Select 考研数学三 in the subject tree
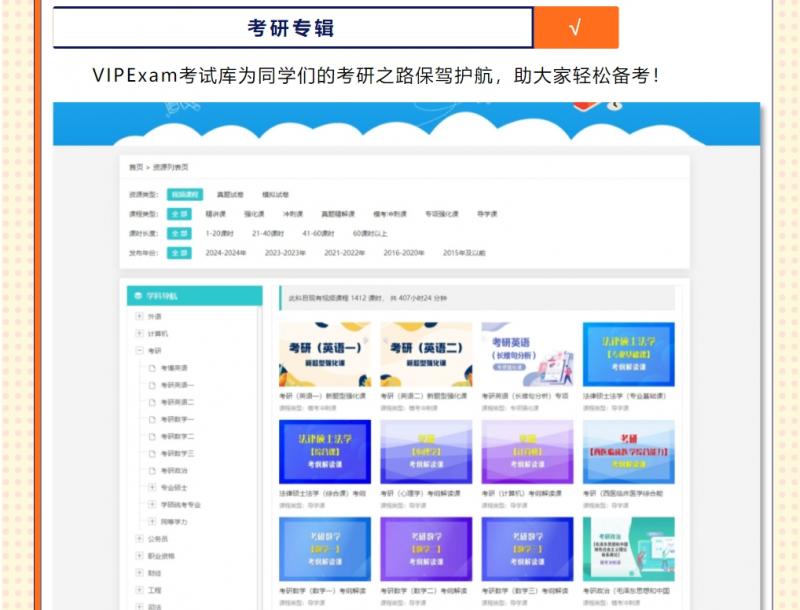The height and width of the screenshot is (610, 800). coord(178,453)
